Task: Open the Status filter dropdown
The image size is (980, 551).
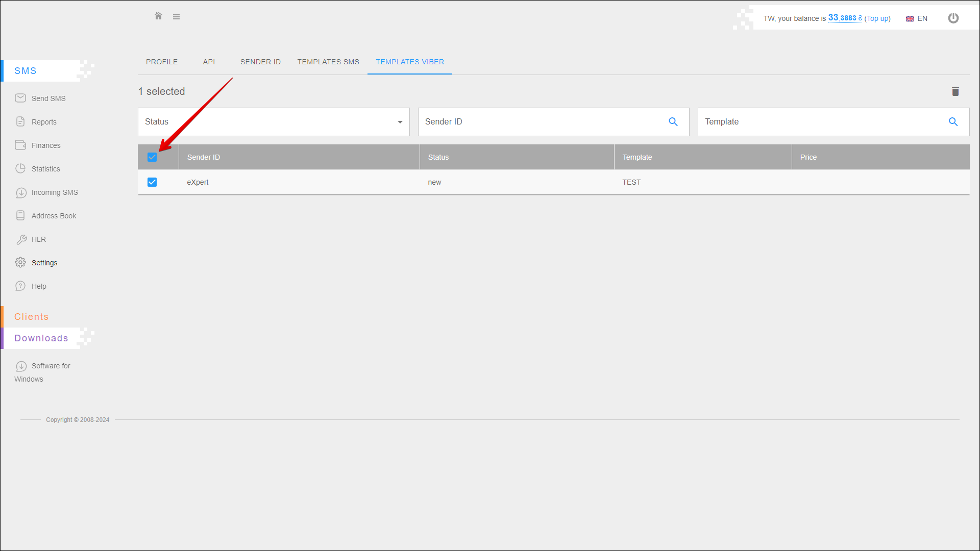Action: 274,122
